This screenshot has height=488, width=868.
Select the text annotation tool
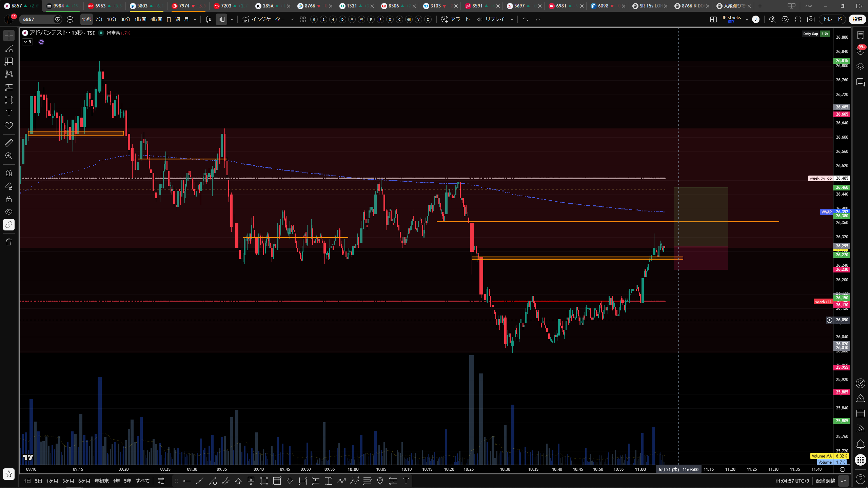[x=9, y=113]
